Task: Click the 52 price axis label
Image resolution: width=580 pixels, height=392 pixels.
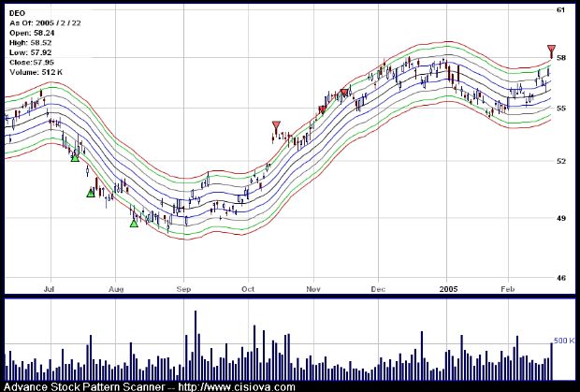Action: [560, 161]
